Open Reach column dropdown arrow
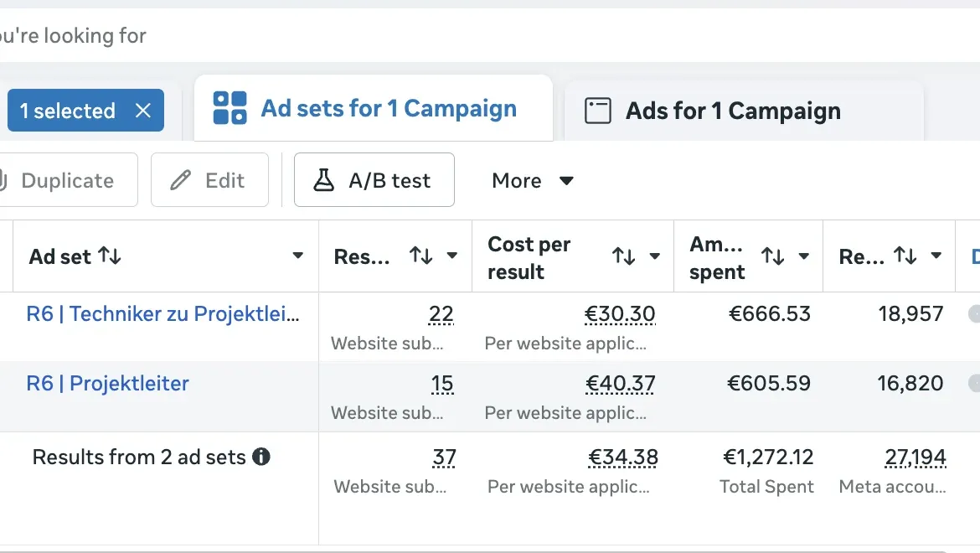Screen dimensions: 980x553 [x=936, y=255]
